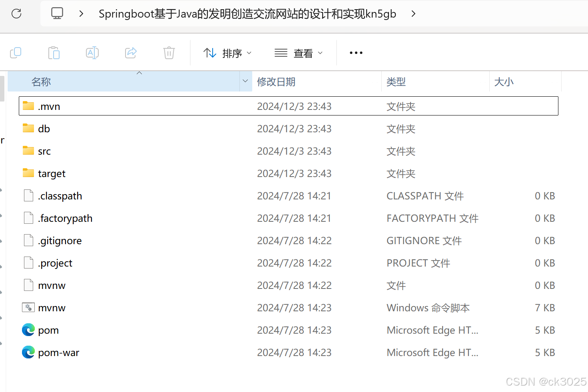
Task: Click the Delete trash icon
Action: (169, 53)
